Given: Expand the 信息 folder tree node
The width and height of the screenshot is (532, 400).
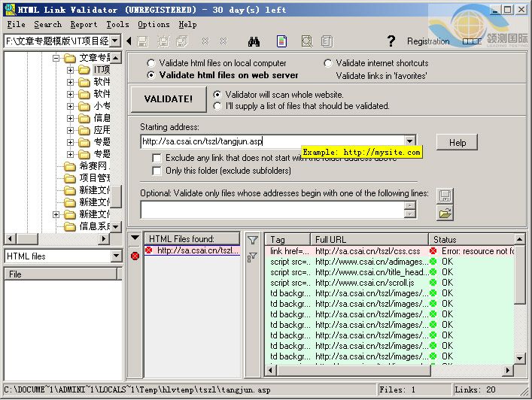Looking at the screenshot, I should point(70,118).
